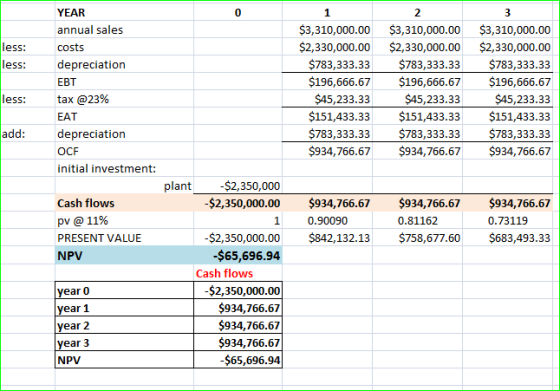Click the 'PRESENT VALUE' label cell

(x=124, y=238)
